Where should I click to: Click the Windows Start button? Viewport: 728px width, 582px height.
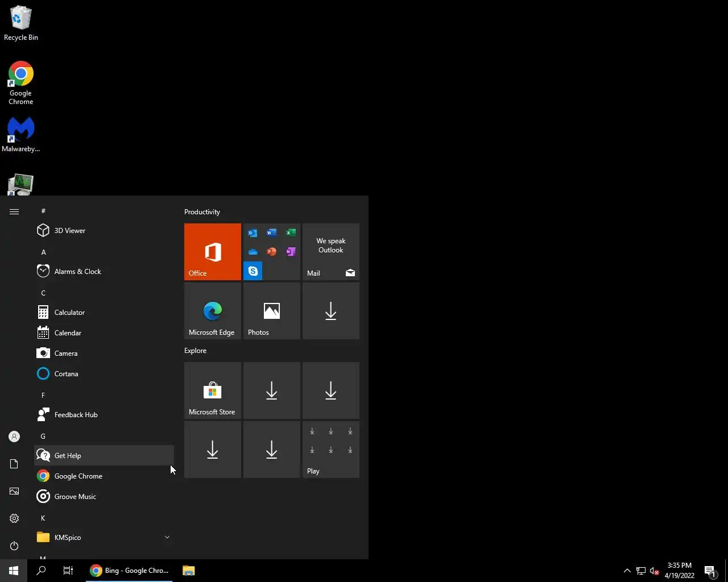pyautogui.click(x=14, y=571)
